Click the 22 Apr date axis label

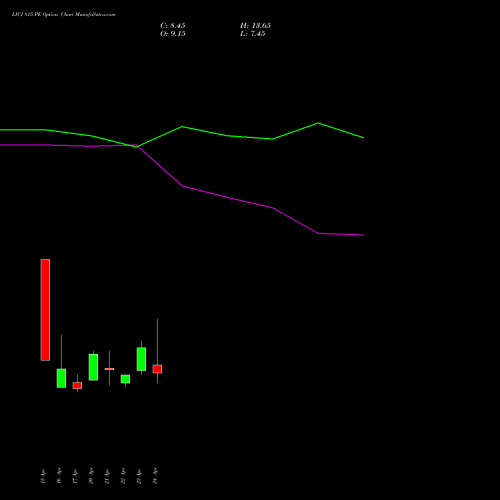tap(123, 476)
